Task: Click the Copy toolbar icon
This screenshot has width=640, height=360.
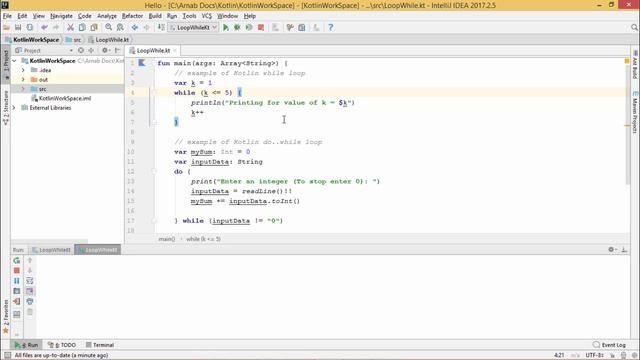Action: (82, 27)
